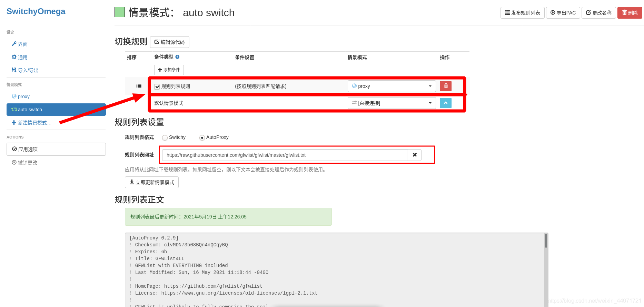This screenshot has height=307, width=644.
Task: Click the globe icon beside the sidebar proxy
Action: point(14,96)
